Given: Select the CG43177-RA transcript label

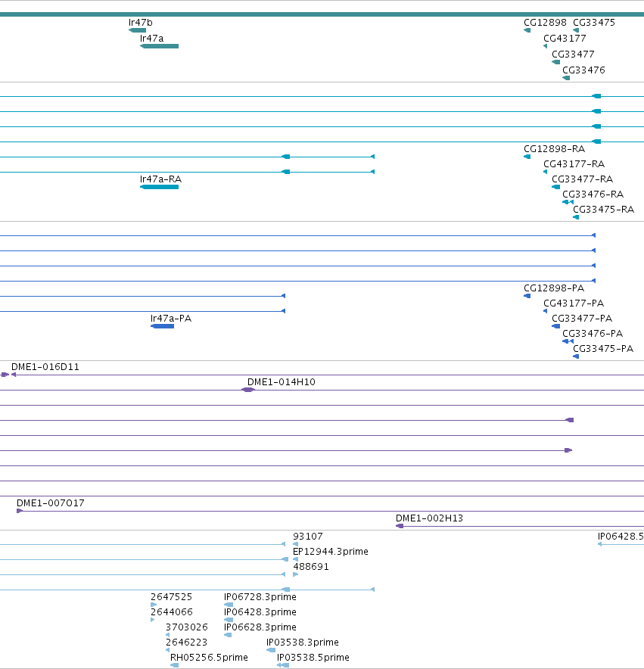Looking at the screenshot, I should coord(574,164).
